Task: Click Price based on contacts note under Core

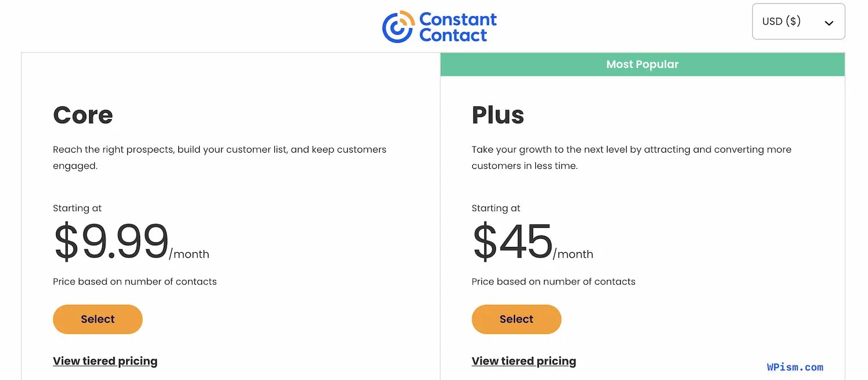Action: point(135,281)
